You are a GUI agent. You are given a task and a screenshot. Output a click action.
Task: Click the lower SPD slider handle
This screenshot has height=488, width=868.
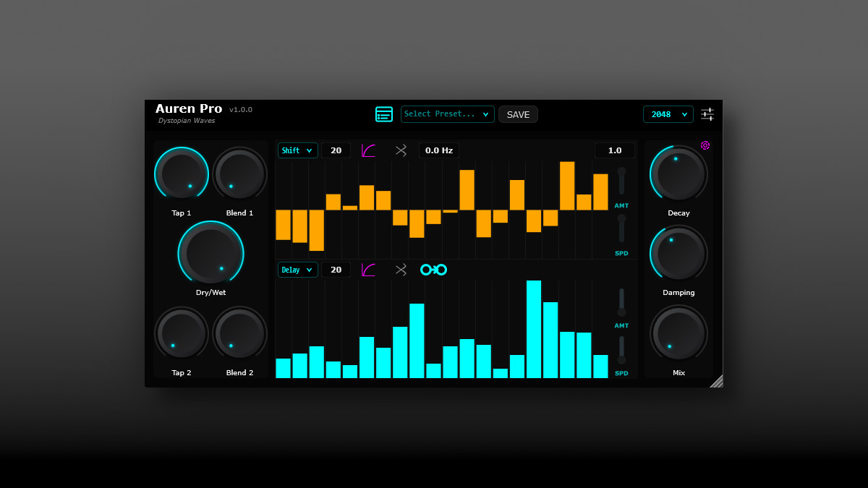621,359
